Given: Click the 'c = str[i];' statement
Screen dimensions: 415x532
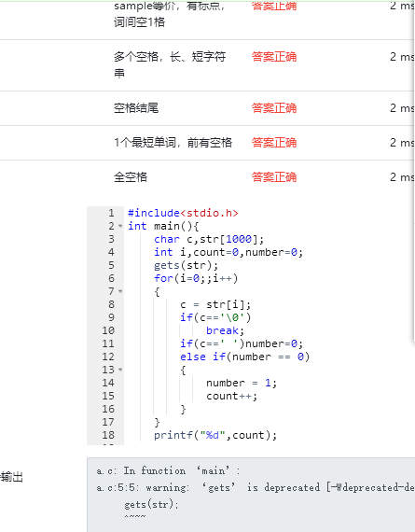Looking at the screenshot, I should click(x=215, y=304).
